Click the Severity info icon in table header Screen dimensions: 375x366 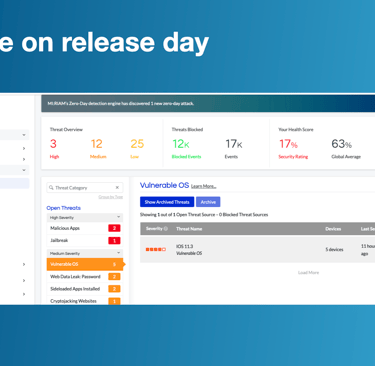(166, 229)
